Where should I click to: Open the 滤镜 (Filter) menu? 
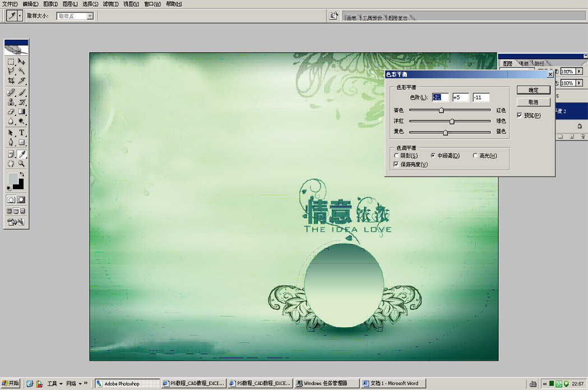(110, 4)
